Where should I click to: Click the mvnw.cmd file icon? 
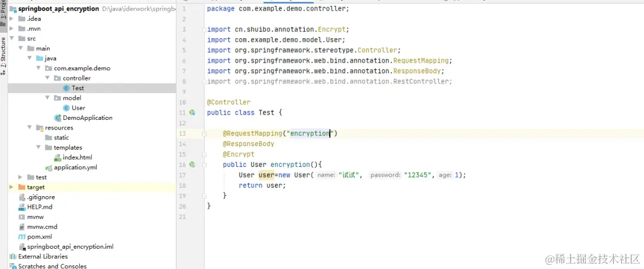click(x=22, y=227)
